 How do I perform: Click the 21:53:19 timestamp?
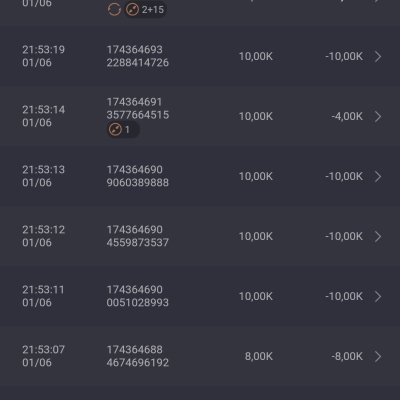click(44, 50)
